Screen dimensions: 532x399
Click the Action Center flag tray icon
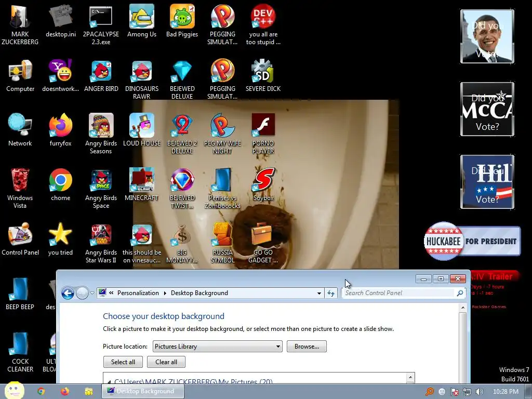coord(454,392)
